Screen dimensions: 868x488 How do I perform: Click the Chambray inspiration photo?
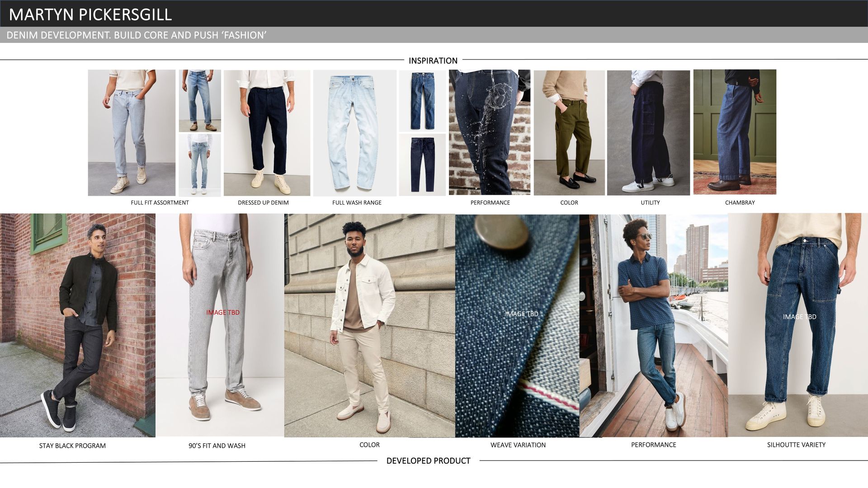point(735,132)
